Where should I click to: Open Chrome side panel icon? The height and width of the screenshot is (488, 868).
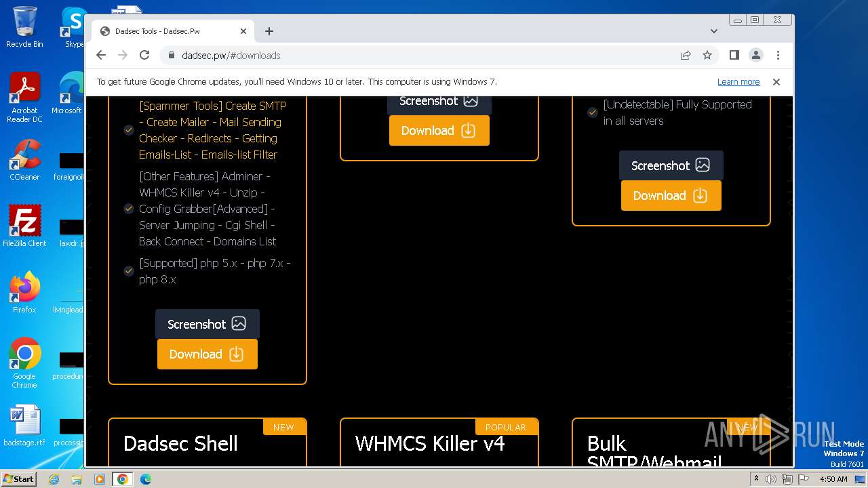click(734, 55)
